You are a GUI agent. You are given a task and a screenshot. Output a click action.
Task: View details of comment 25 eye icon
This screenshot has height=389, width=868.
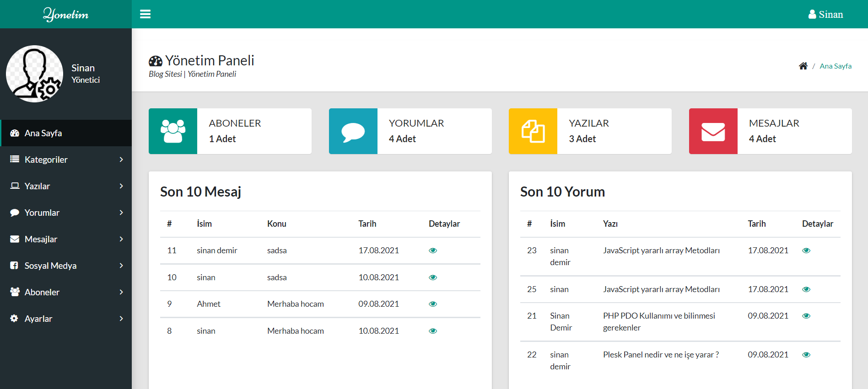click(806, 289)
